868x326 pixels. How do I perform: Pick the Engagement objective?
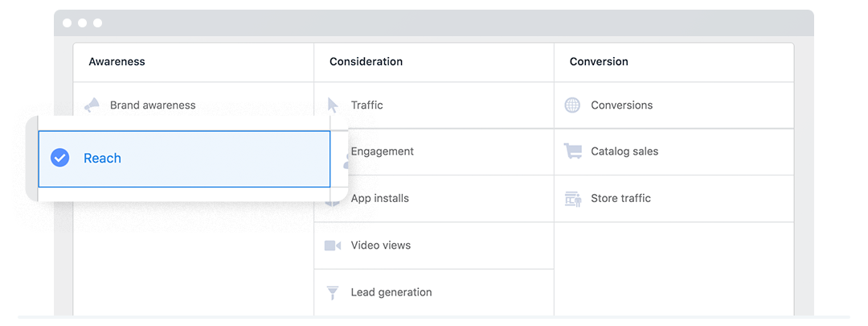[382, 151]
